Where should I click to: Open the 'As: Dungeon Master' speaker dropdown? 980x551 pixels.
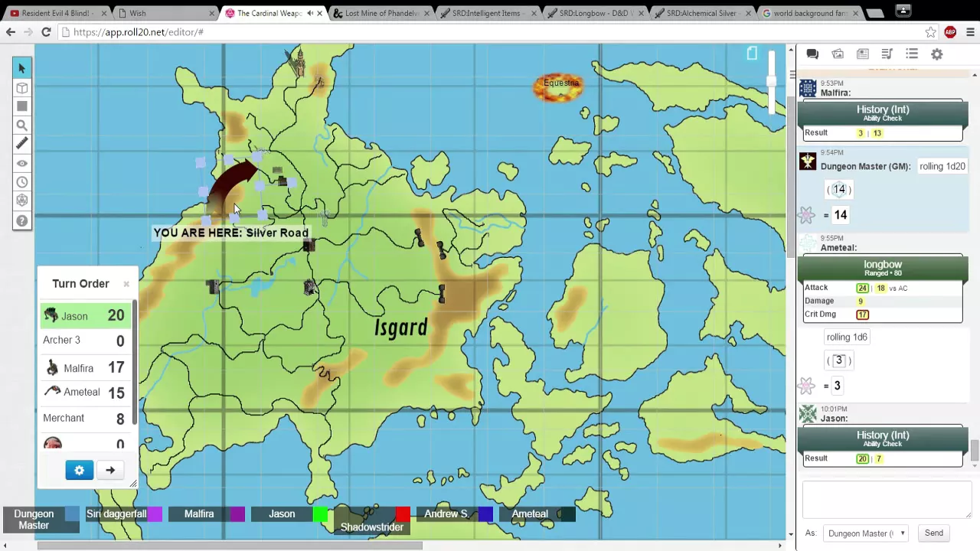pyautogui.click(x=866, y=533)
